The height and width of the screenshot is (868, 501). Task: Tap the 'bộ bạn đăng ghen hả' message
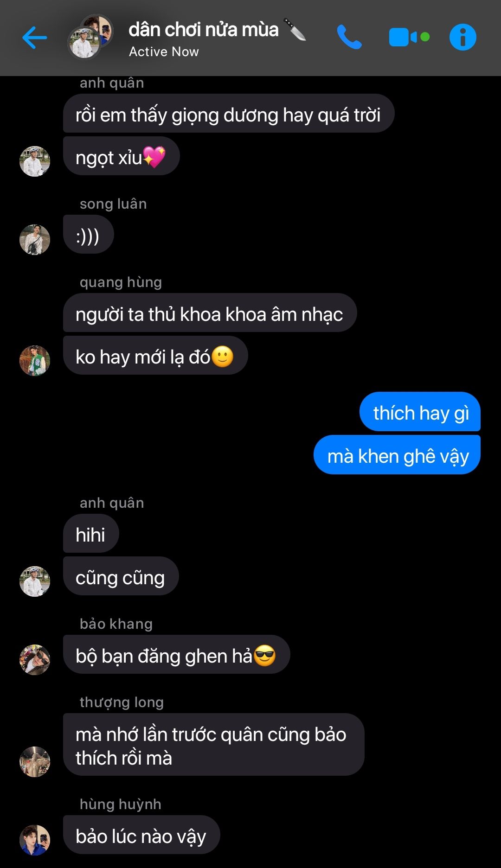176,655
